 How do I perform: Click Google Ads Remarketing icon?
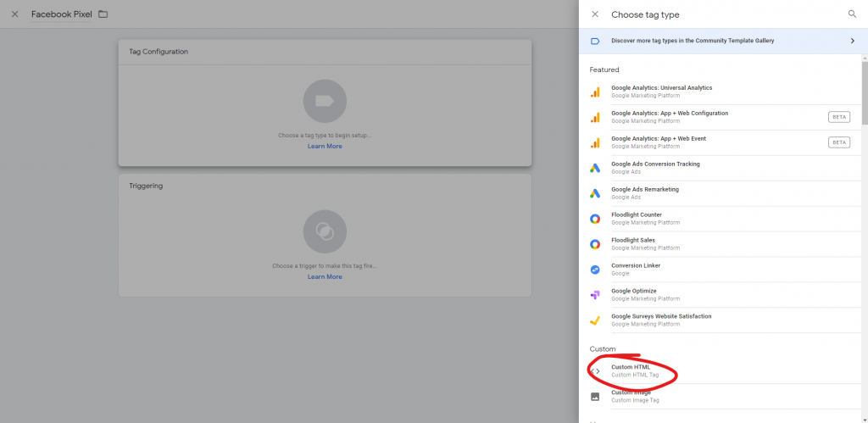(x=595, y=193)
